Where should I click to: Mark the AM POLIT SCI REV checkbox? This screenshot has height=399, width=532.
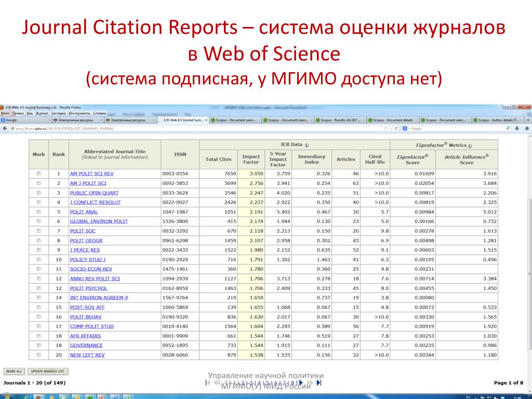point(38,174)
